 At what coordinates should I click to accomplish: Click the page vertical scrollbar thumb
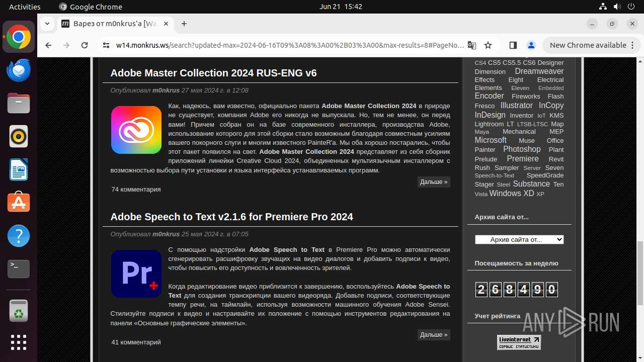[640, 273]
